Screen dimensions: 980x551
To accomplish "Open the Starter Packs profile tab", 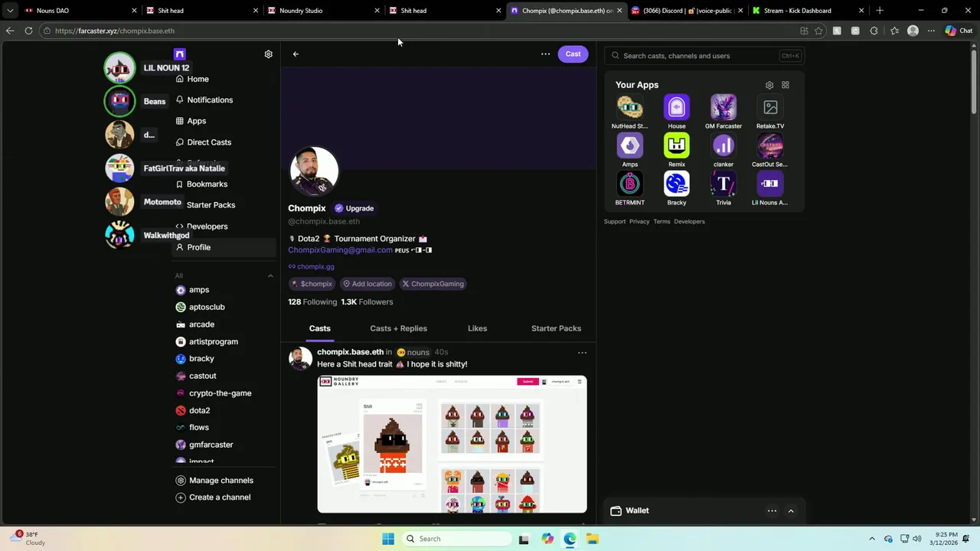I will pyautogui.click(x=556, y=328).
